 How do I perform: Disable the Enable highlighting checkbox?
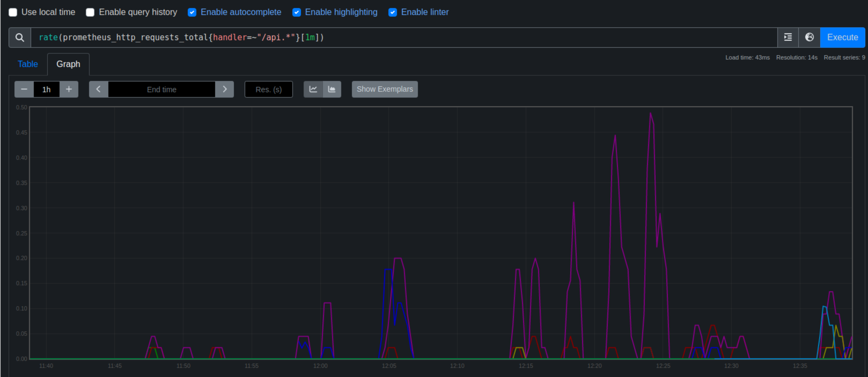[x=296, y=12]
